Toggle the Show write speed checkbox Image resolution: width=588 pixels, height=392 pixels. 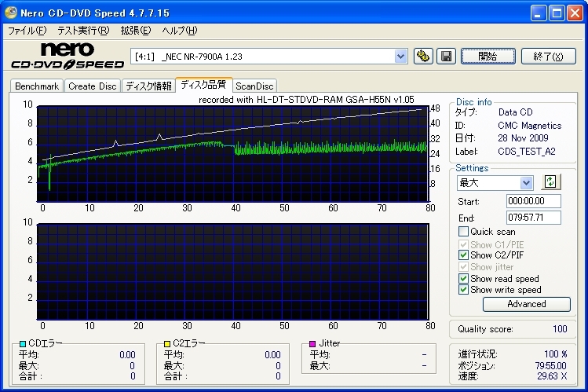coord(463,290)
